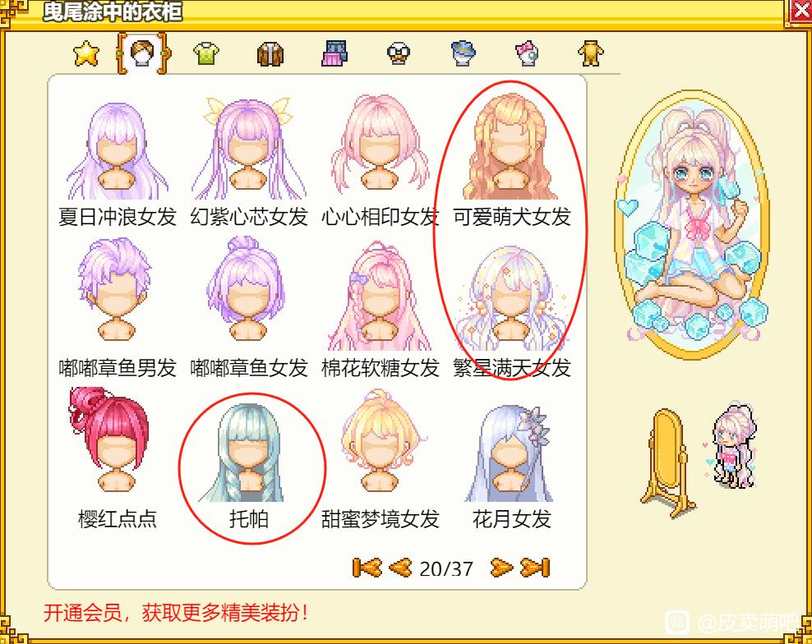Select the hair category tab icon

(142, 53)
